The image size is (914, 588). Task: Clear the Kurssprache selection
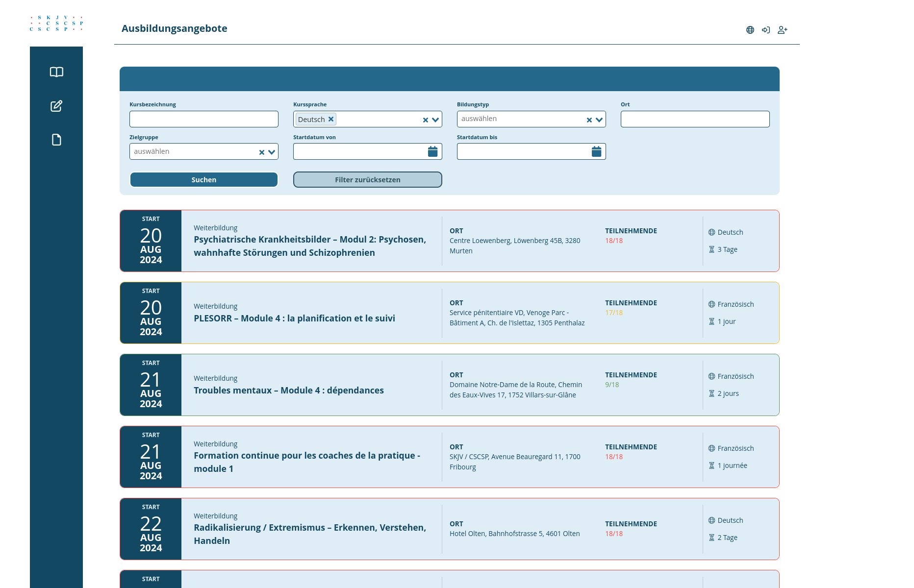[x=425, y=120]
